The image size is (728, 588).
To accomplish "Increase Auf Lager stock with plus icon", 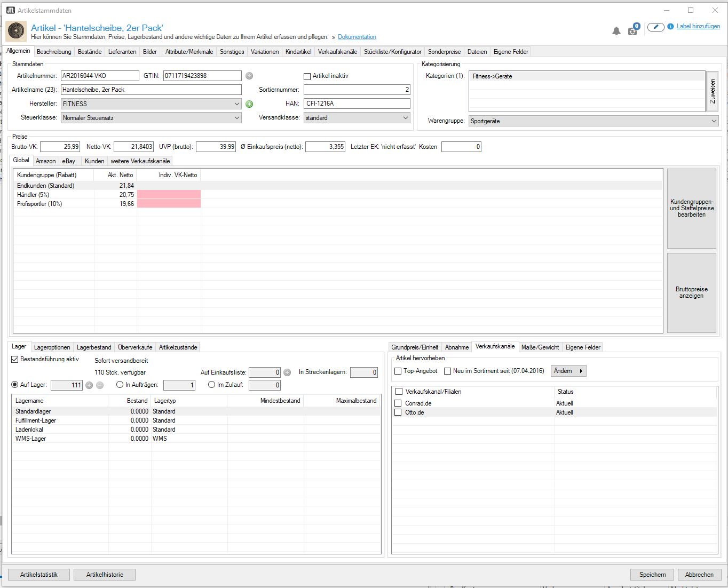I will pos(89,385).
